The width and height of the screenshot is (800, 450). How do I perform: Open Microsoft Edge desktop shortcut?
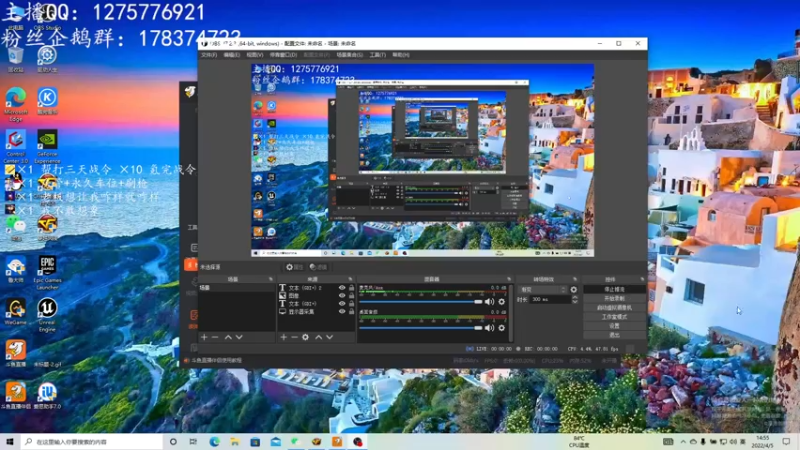point(16,104)
